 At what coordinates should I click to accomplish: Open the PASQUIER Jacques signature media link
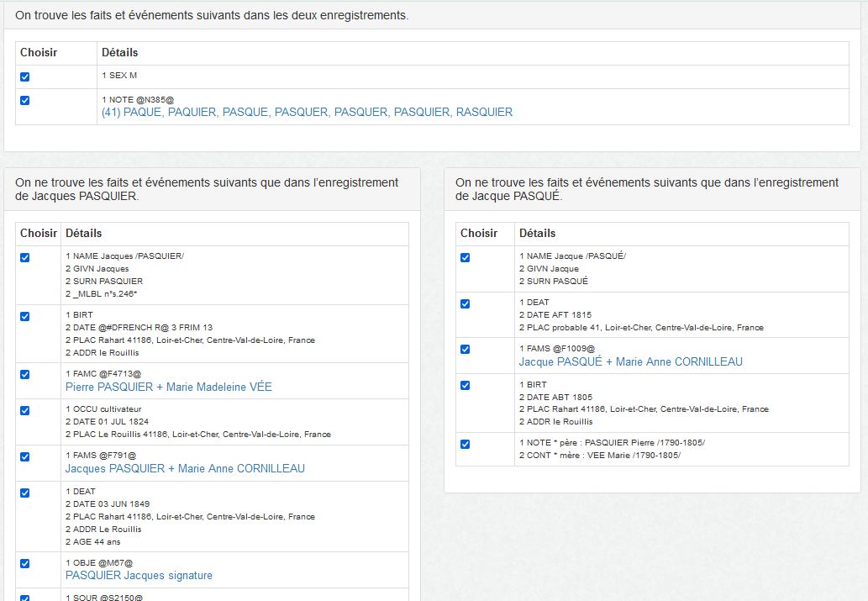[x=139, y=576]
